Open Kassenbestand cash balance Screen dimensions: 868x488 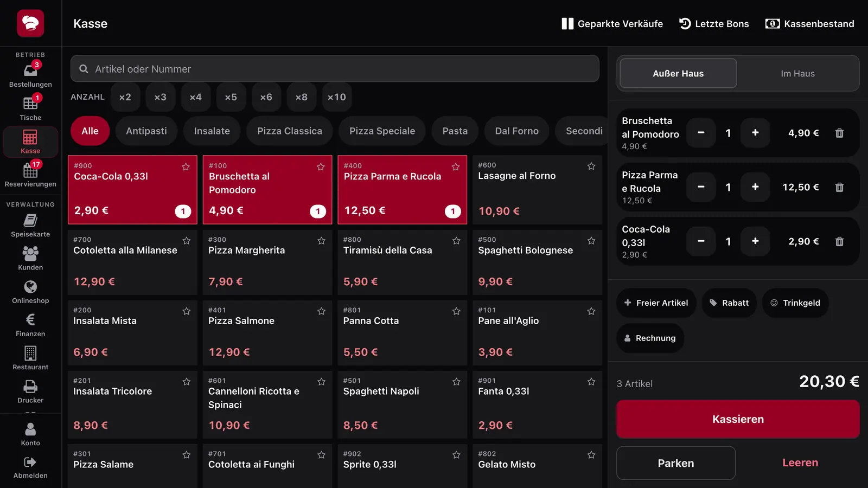[x=810, y=24]
